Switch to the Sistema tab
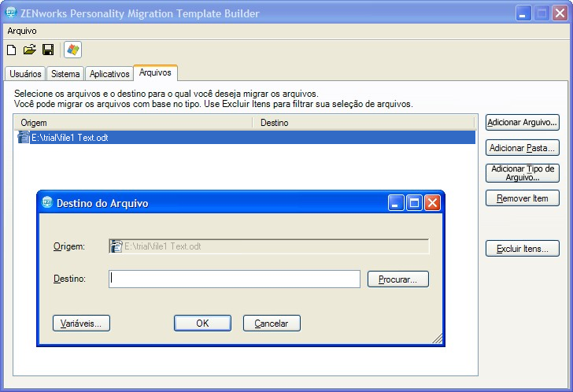This screenshot has width=573, height=392. (x=65, y=74)
